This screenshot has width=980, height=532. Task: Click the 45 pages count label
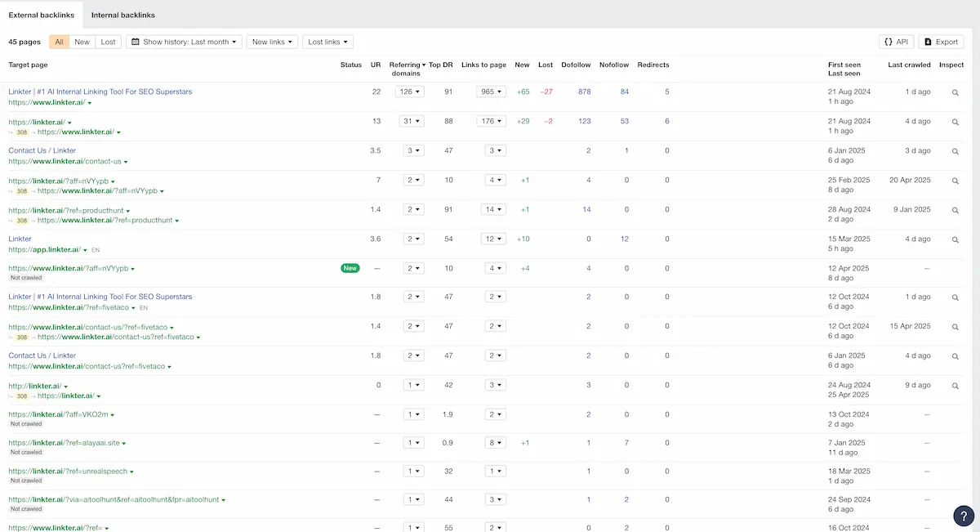[x=24, y=42]
